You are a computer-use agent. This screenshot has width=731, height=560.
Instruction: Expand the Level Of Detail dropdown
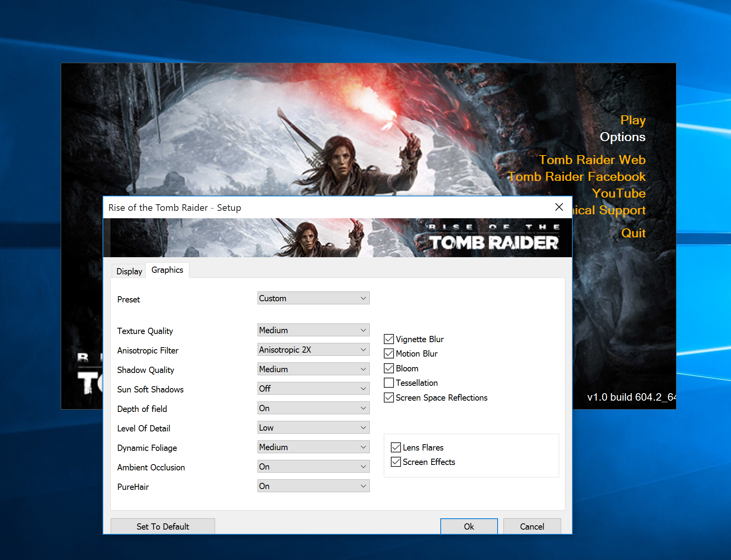tap(313, 428)
